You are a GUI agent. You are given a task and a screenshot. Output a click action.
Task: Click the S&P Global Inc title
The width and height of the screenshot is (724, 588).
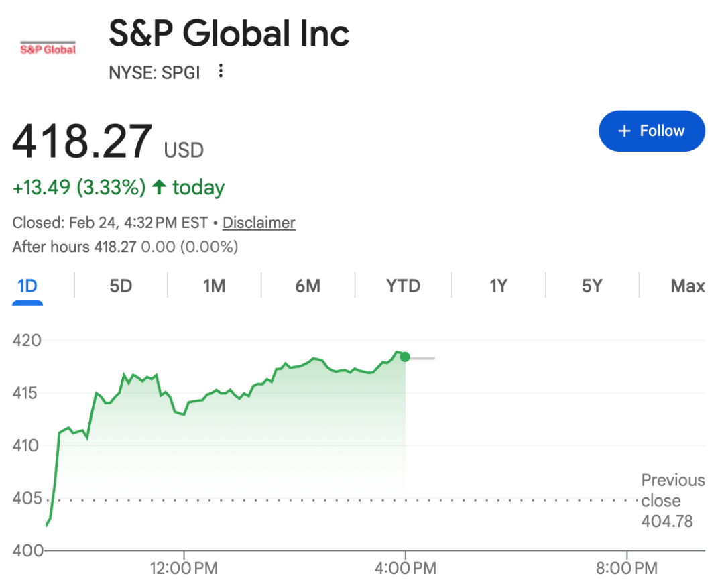(x=229, y=34)
